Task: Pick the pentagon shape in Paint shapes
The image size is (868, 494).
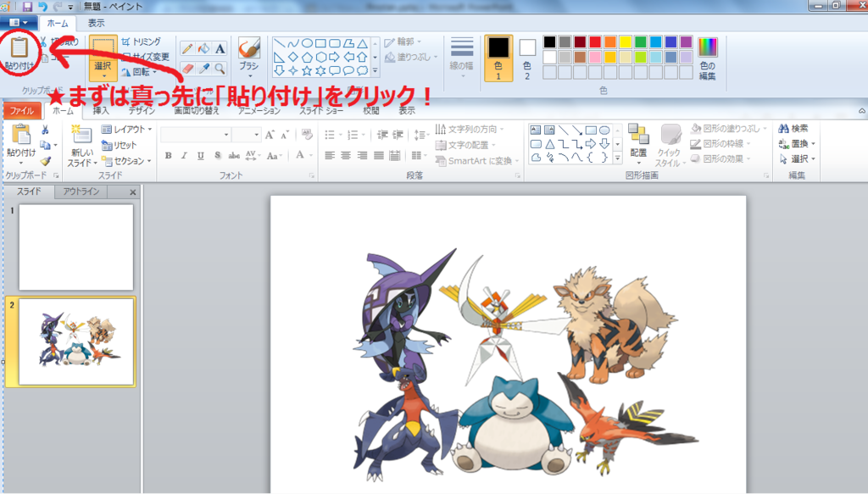Action: click(307, 57)
